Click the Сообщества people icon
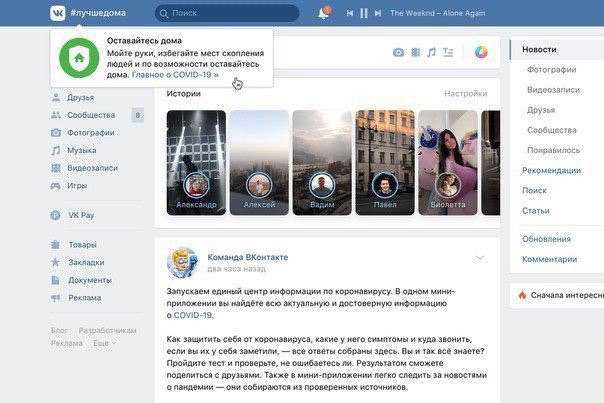This screenshot has height=403, width=604. 56,115
